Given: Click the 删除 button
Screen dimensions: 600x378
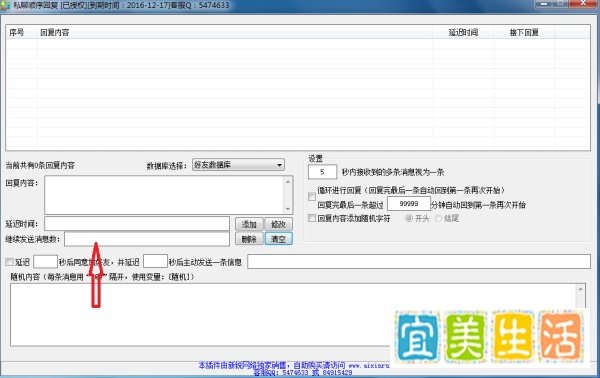Looking at the screenshot, I should [249, 239].
